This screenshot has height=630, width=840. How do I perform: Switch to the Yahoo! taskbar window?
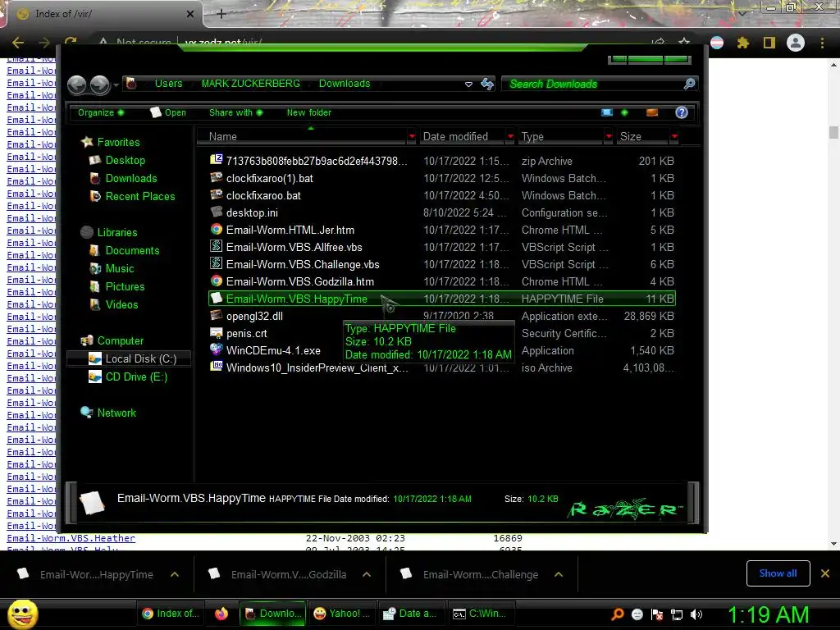click(x=342, y=614)
